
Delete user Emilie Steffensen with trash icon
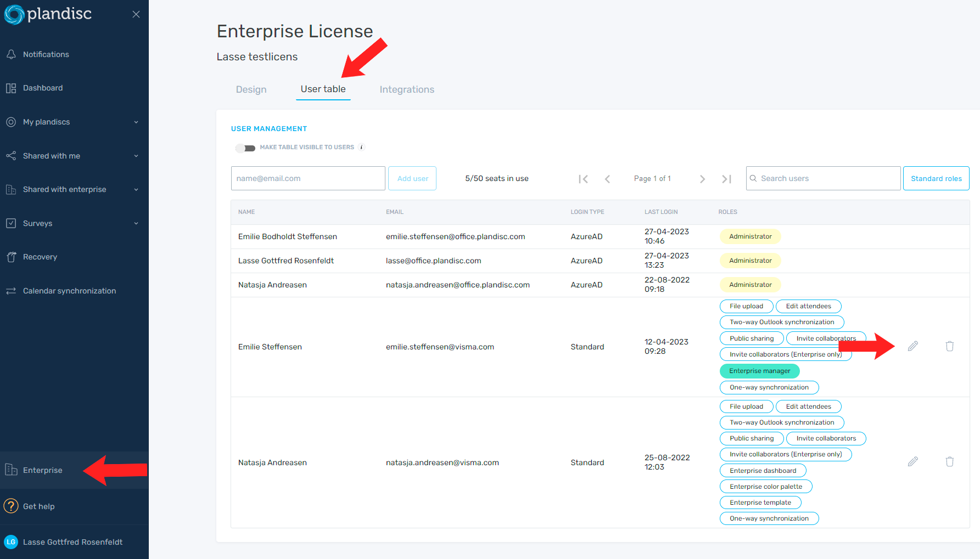pos(950,346)
